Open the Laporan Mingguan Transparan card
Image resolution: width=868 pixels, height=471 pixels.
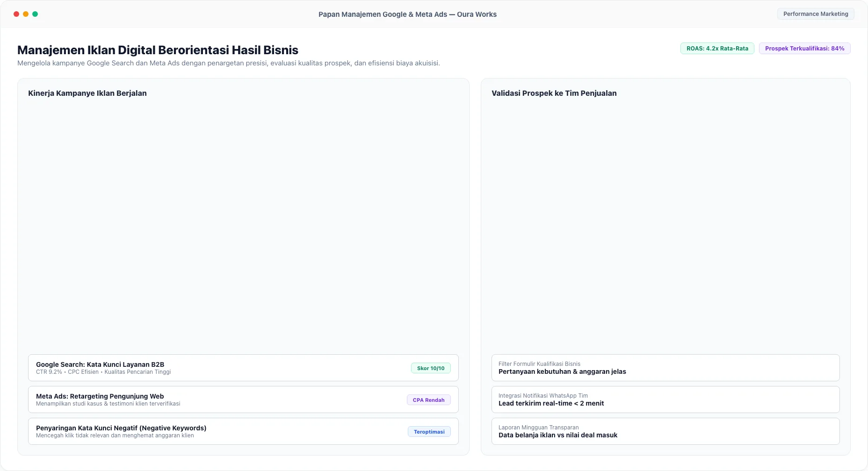(665, 431)
